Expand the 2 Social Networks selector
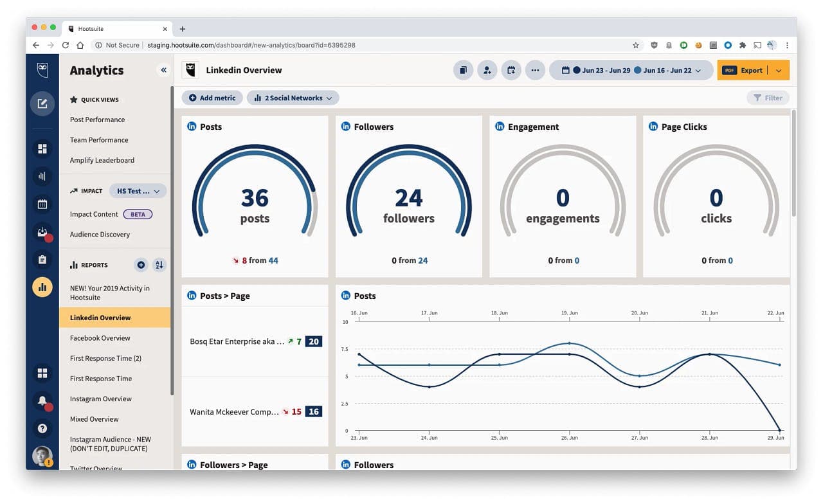This screenshot has width=823, height=504. pos(293,98)
